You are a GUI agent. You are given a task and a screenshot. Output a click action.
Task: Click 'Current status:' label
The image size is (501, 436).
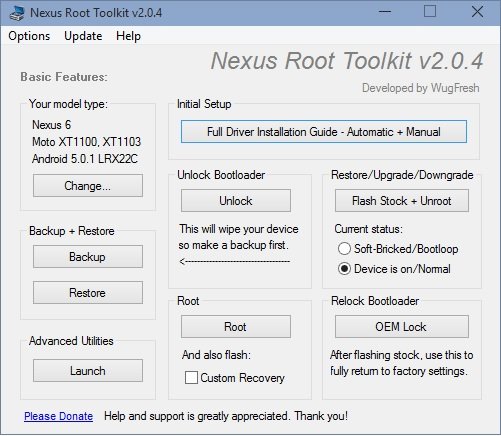click(x=369, y=229)
